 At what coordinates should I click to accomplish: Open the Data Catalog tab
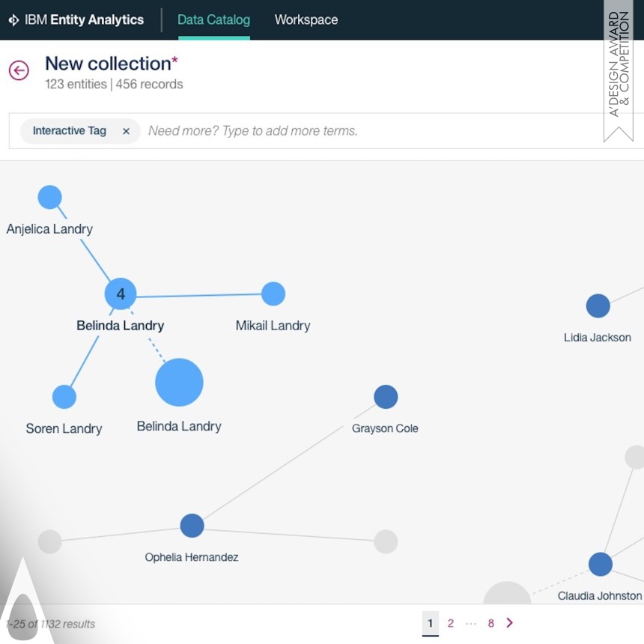(x=213, y=20)
